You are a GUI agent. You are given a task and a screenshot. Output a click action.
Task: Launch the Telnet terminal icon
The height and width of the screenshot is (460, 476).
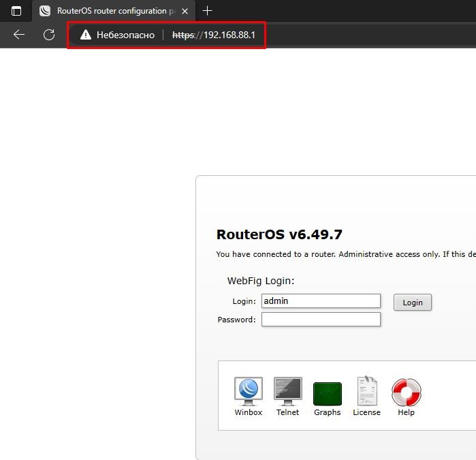tap(287, 390)
